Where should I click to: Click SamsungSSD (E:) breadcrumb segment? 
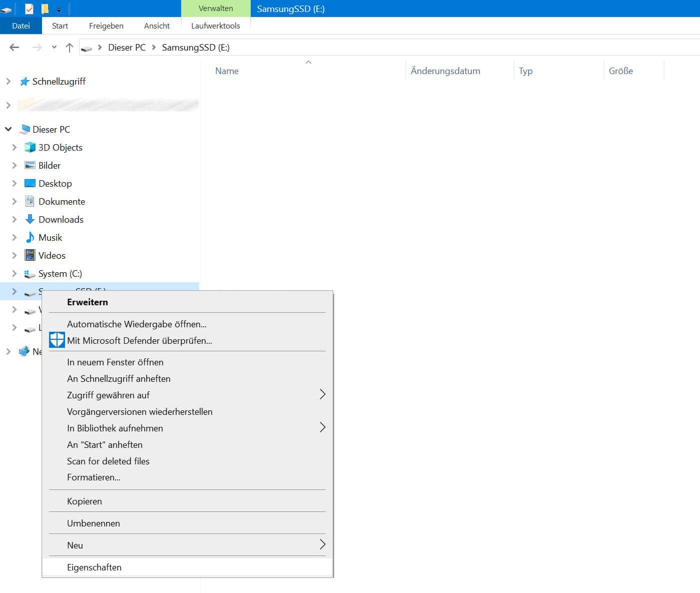pyautogui.click(x=196, y=47)
